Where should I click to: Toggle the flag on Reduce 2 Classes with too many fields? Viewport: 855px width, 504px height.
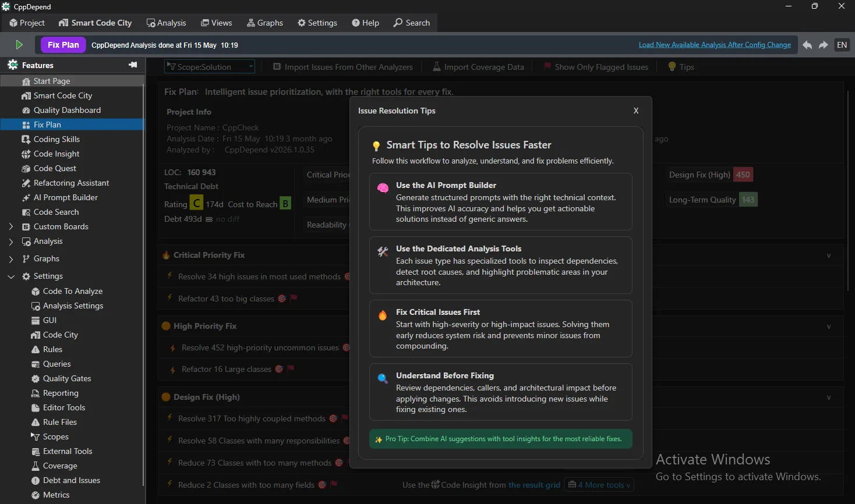point(334,484)
